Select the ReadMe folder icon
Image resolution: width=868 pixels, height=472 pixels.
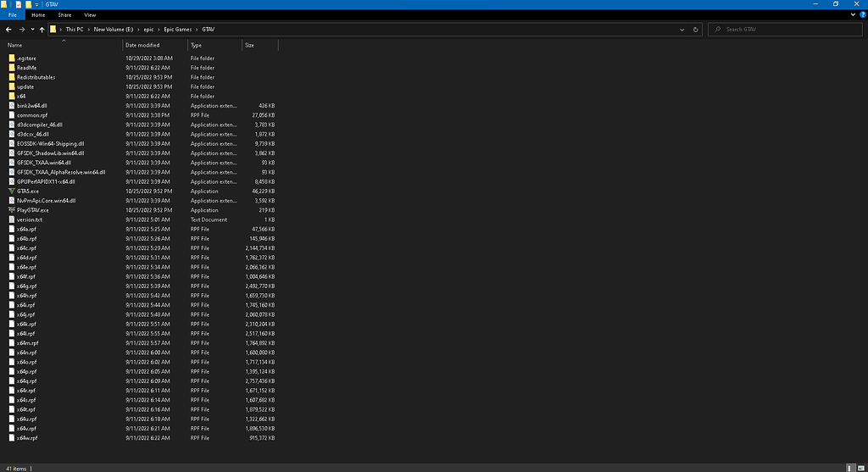coord(12,68)
